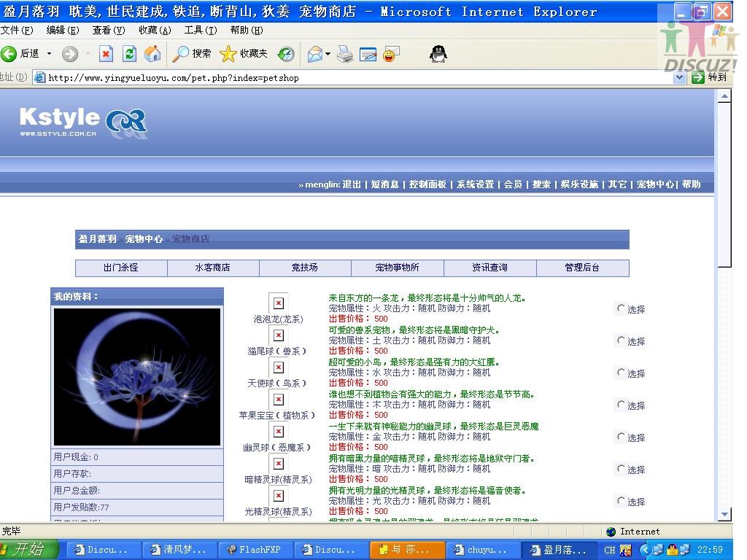Open the 系统设置 link
Viewport: 747px width, 560px height.
(476, 184)
